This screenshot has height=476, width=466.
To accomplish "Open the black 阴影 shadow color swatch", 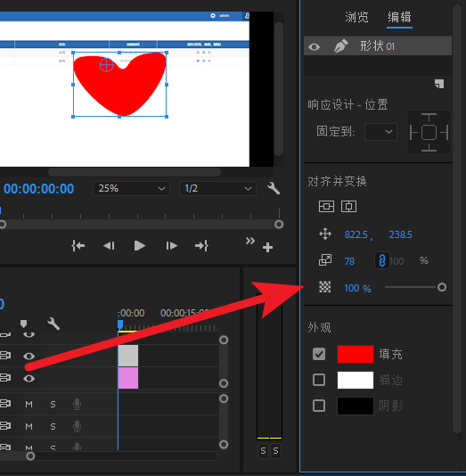I will pyautogui.click(x=356, y=406).
